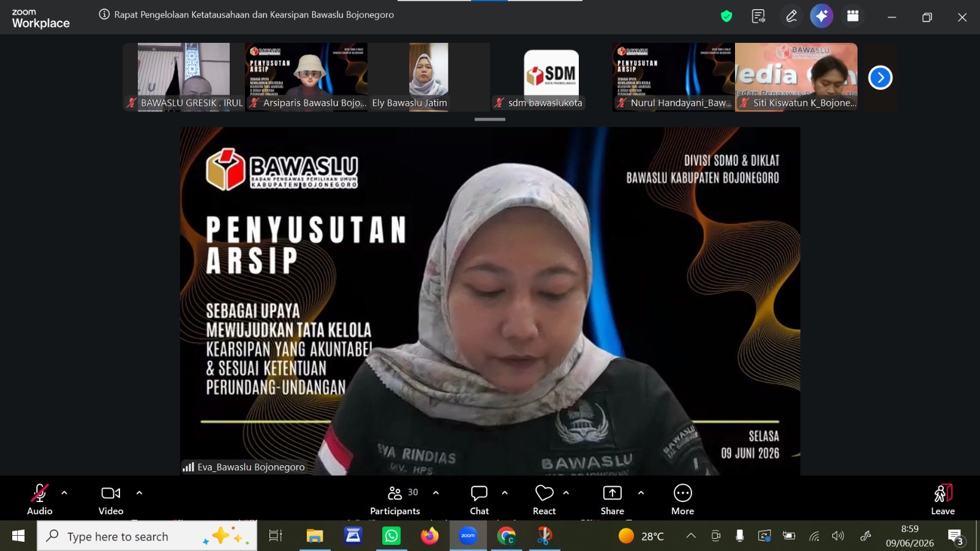Open weather widget showing 28°C
Screen dimensions: 980x551
pos(641,536)
